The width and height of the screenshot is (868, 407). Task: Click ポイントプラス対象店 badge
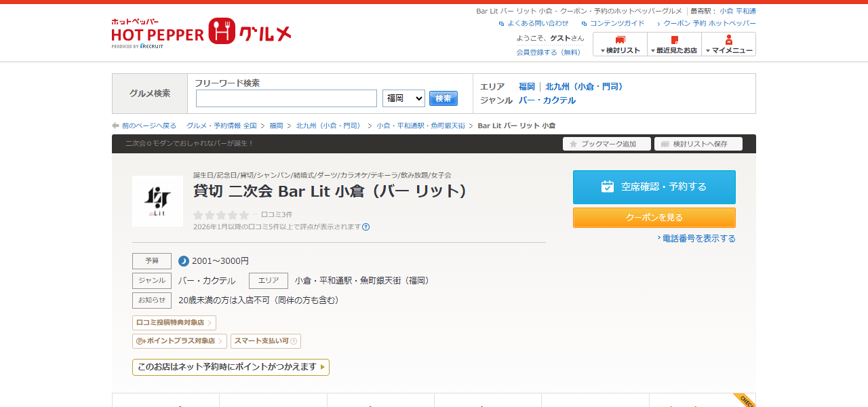point(180,341)
